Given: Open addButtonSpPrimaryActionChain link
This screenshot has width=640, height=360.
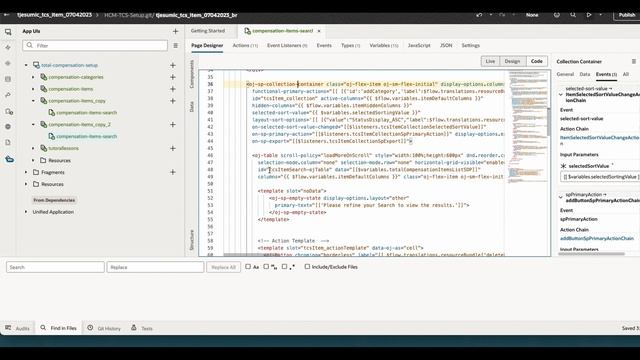Looking at the screenshot, I should coord(597,238).
